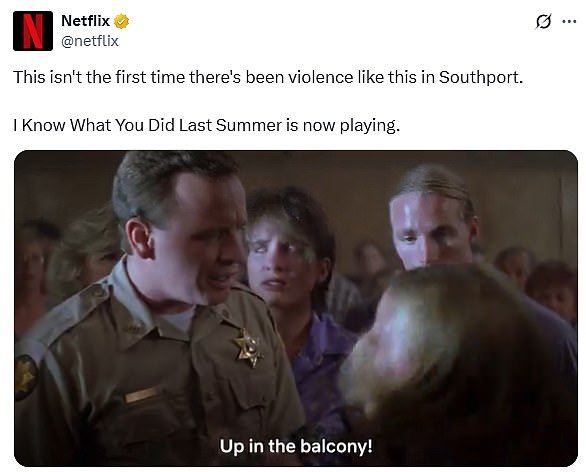Image resolution: width=586 pixels, height=472 pixels.
Task: Select the tweet's first sentence about Southport
Action: [268, 77]
